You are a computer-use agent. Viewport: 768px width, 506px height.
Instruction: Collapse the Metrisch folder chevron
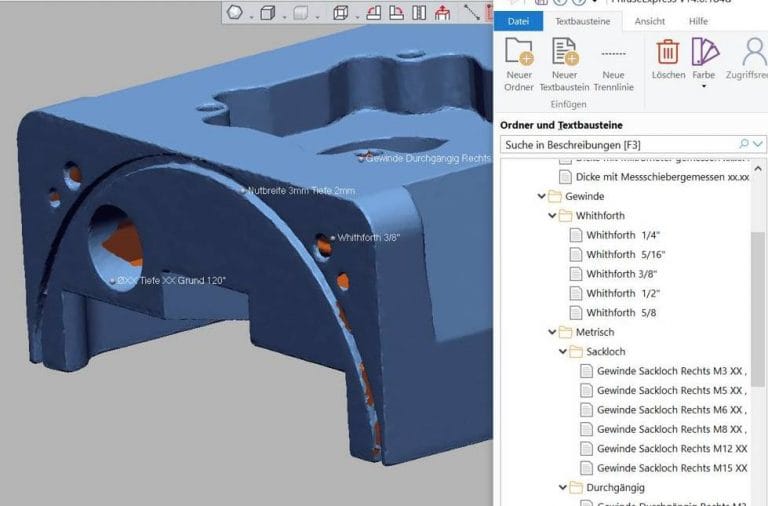pos(552,332)
